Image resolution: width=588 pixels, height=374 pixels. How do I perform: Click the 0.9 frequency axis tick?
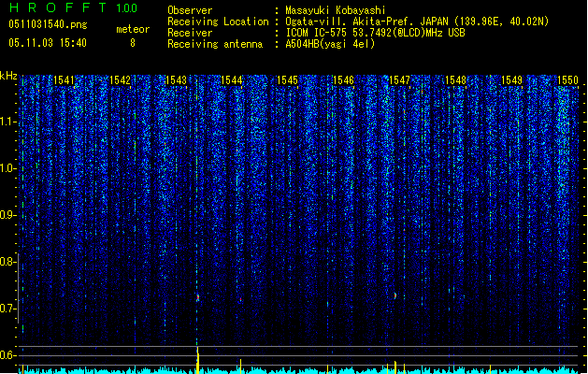click(x=7, y=215)
